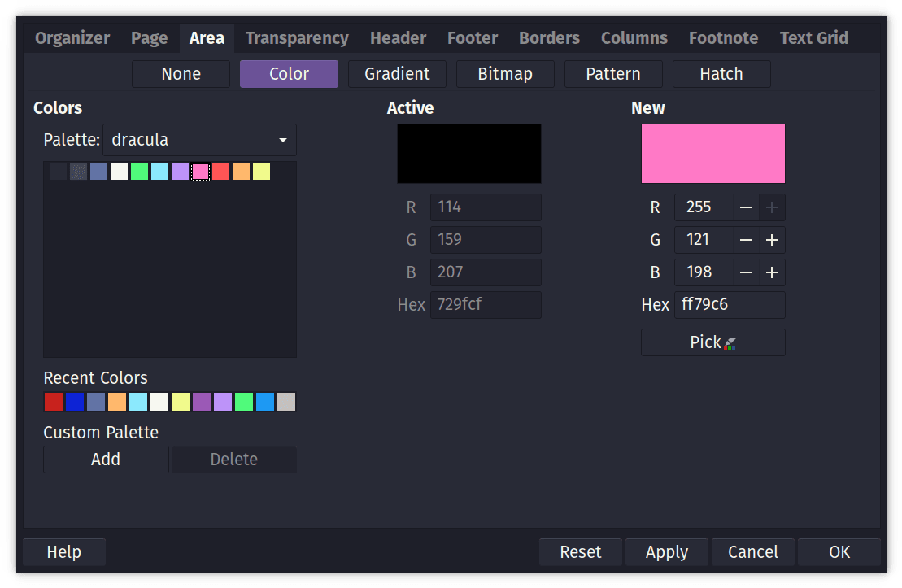Open the Help dialog
The height and width of the screenshot is (588, 902).
tap(63, 551)
